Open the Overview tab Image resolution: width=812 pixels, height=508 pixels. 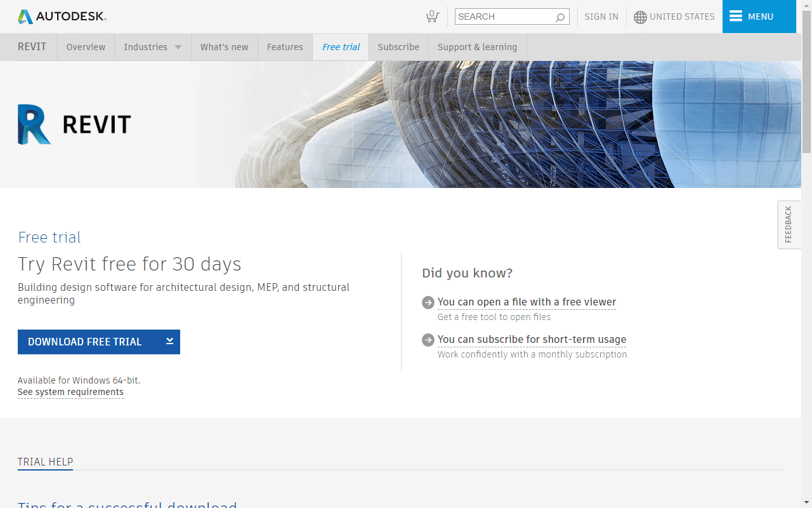86,47
